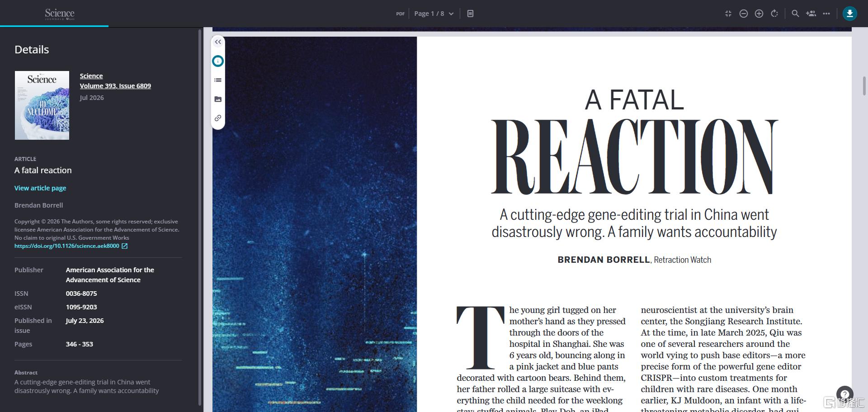Collapse the side panel with double chevron
This screenshot has height=412, width=868.
tap(218, 42)
